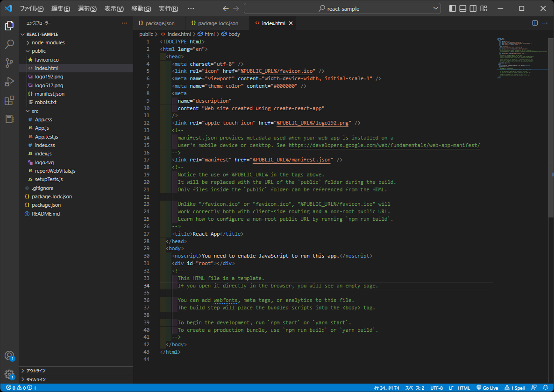Open the 表示(V) menu

coord(114,8)
